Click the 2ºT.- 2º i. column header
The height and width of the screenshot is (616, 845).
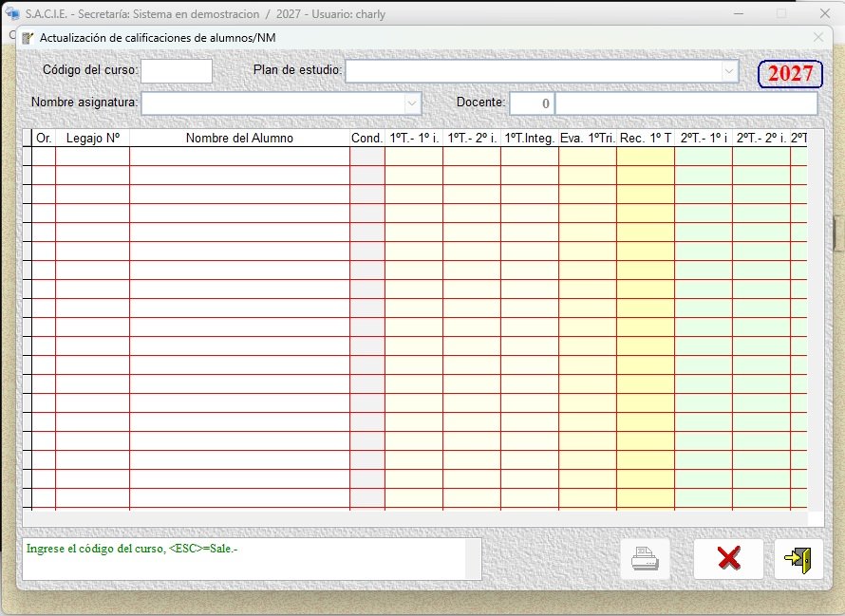[761, 139]
